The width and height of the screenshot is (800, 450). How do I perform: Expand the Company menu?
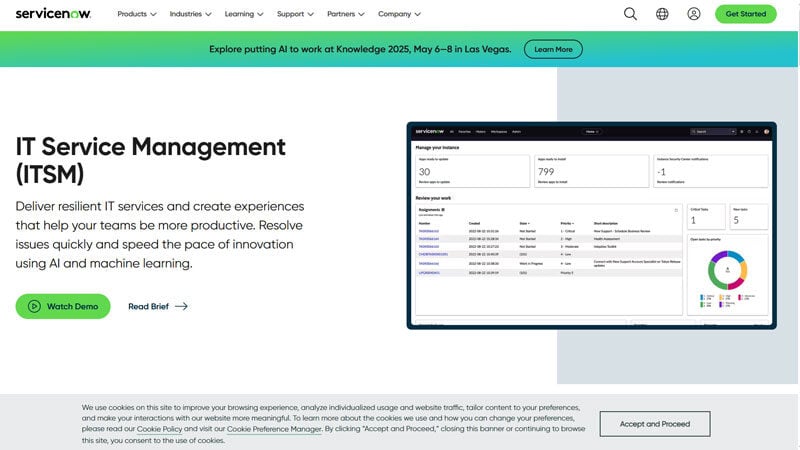pos(399,15)
